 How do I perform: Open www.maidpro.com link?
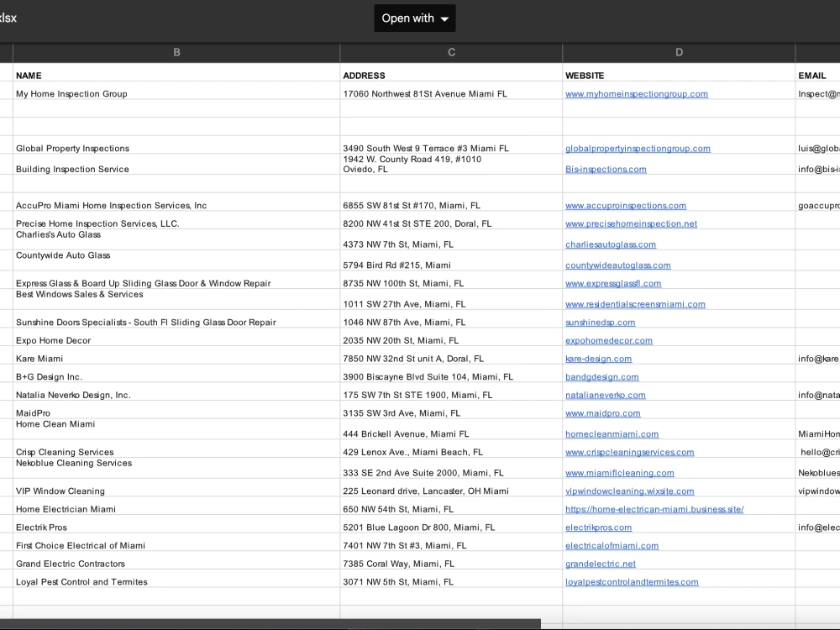tap(602, 414)
